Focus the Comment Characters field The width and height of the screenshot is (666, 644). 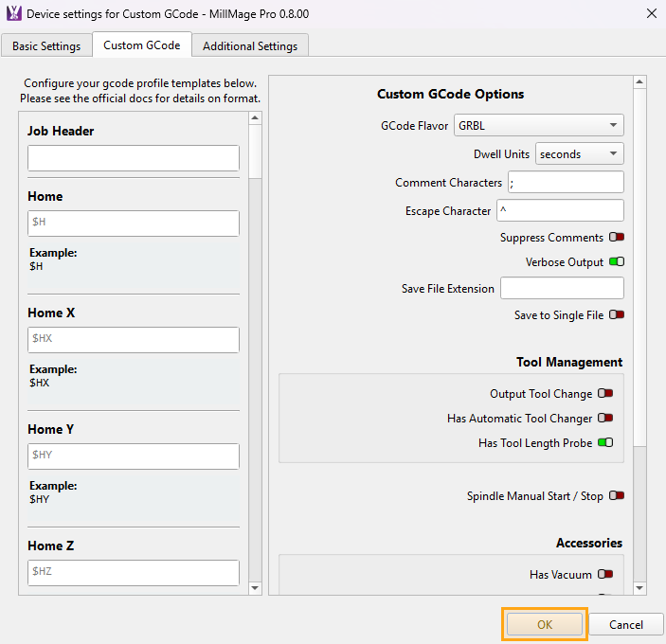[566, 182]
